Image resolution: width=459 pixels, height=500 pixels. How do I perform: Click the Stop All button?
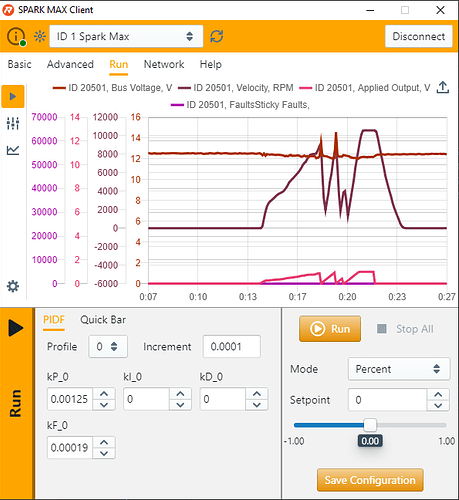click(x=405, y=329)
